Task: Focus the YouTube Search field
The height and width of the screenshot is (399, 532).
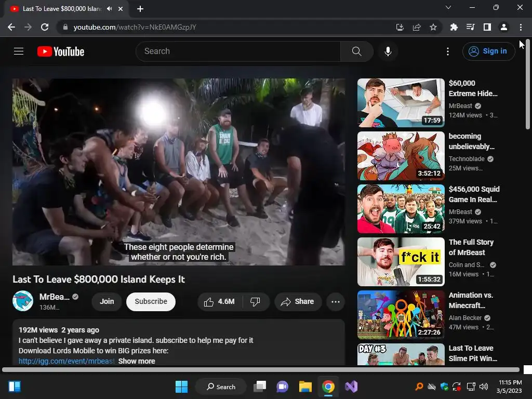Action: [238, 51]
